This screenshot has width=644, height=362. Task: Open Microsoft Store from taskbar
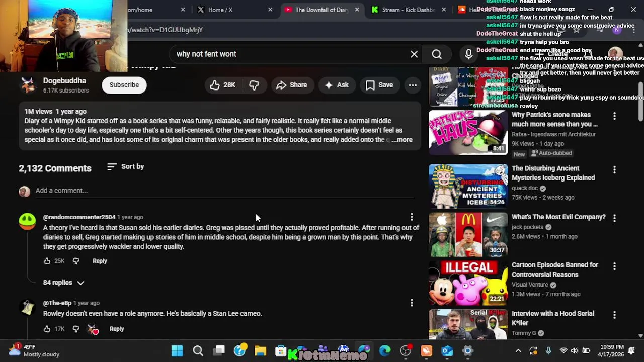pos(281,351)
